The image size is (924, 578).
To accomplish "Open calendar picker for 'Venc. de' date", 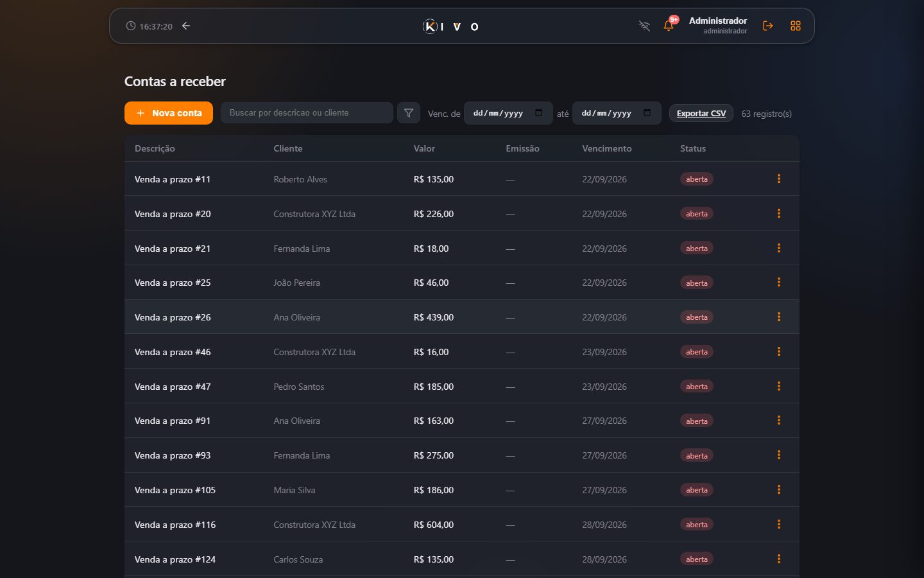I will pyautogui.click(x=538, y=113).
